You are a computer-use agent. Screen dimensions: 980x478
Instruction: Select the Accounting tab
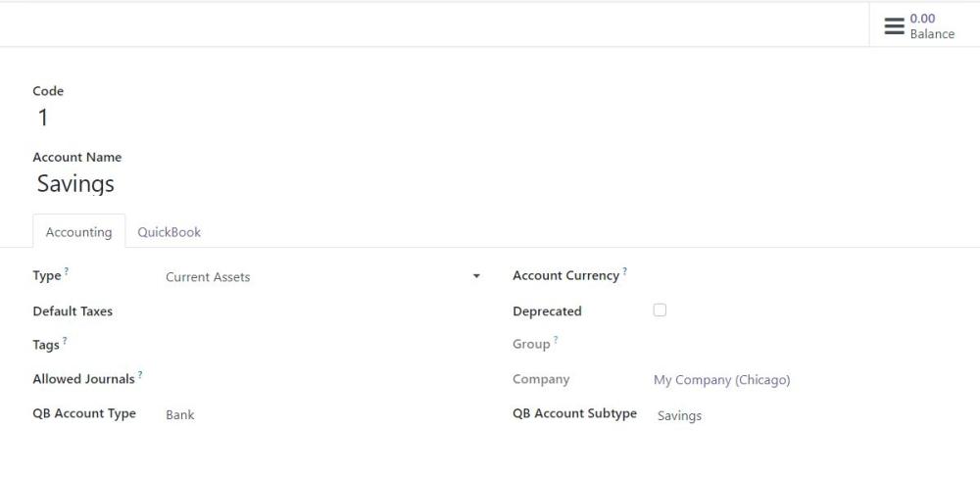pyautogui.click(x=78, y=232)
